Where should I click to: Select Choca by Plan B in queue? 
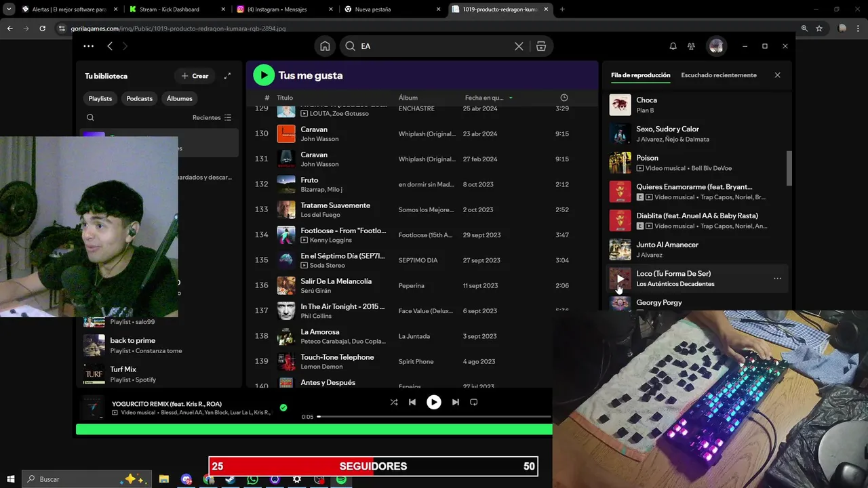tap(697, 105)
